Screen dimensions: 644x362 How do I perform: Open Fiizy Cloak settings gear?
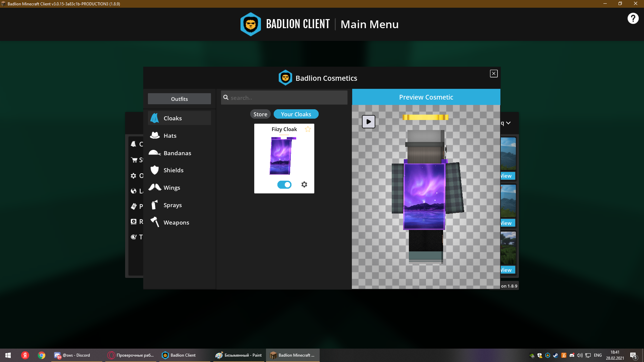coord(304,184)
